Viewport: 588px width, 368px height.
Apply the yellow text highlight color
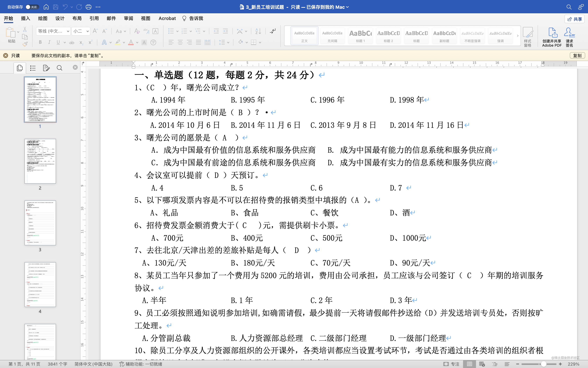118,42
